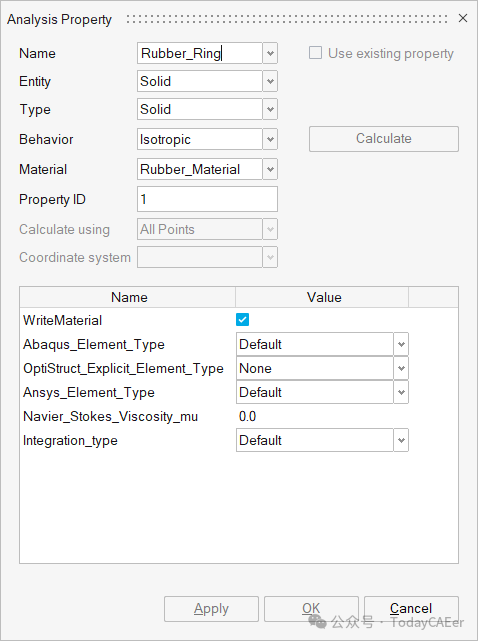478x641 pixels.
Task: Open the Ansys_Element_Type dropdown
Action: (401, 392)
